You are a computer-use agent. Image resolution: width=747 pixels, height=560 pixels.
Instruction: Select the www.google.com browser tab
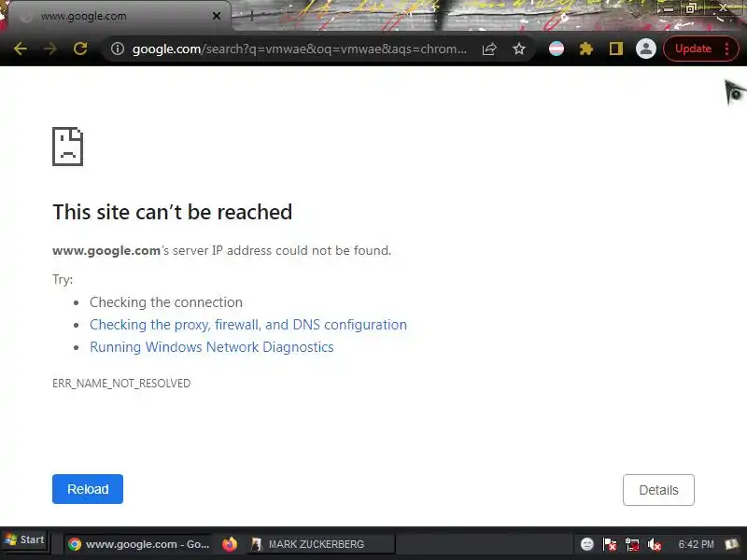click(x=120, y=16)
